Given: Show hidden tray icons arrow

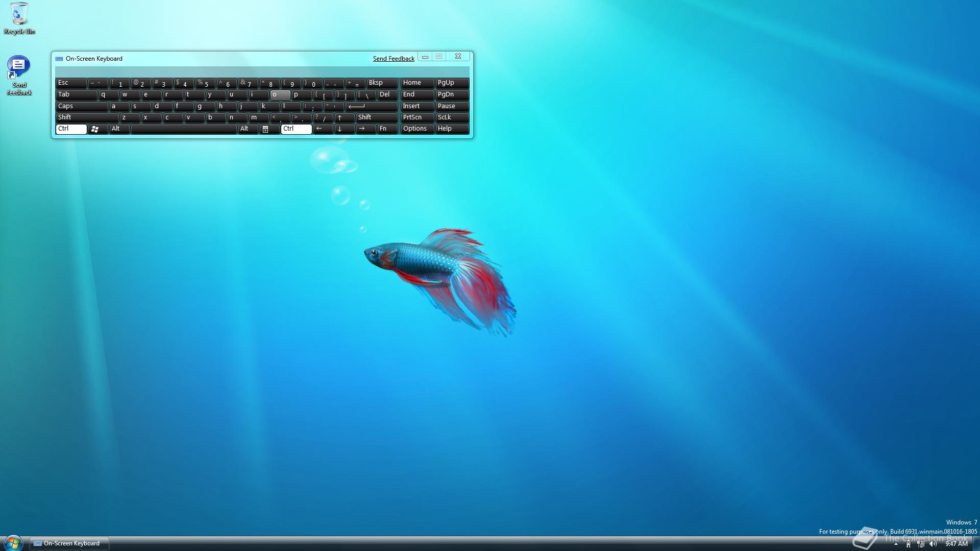Looking at the screenshot, I should [x=896, y=544].
